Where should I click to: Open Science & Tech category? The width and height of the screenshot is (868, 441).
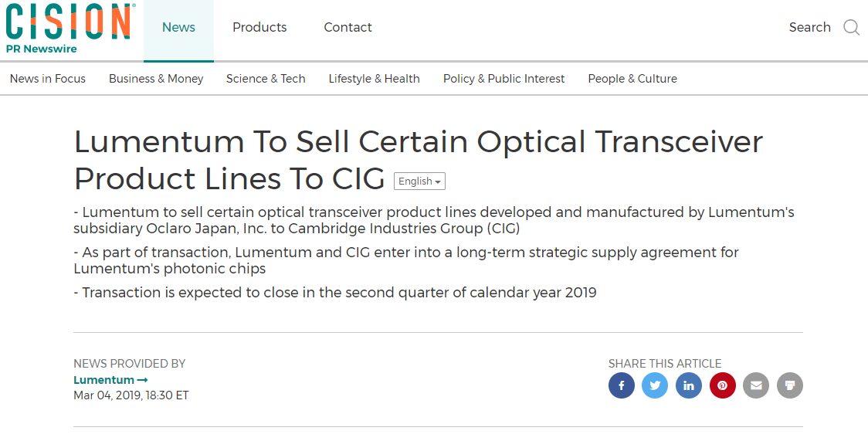[266, 79]
